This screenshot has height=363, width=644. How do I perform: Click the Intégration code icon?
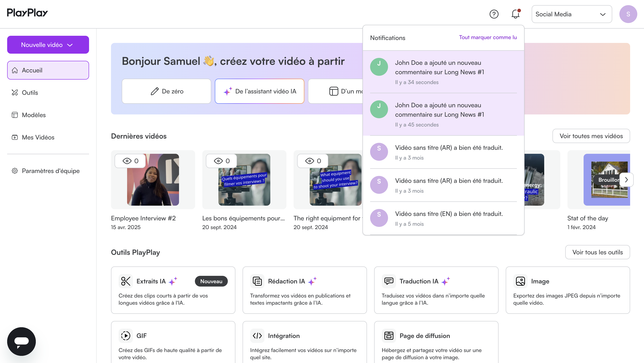pos(257,336)
